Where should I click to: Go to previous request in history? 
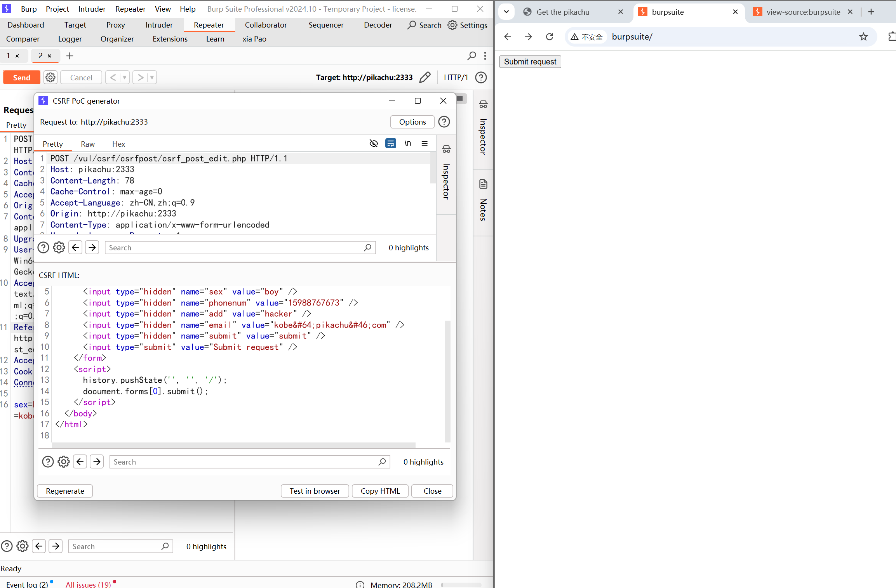pos(113,78)
